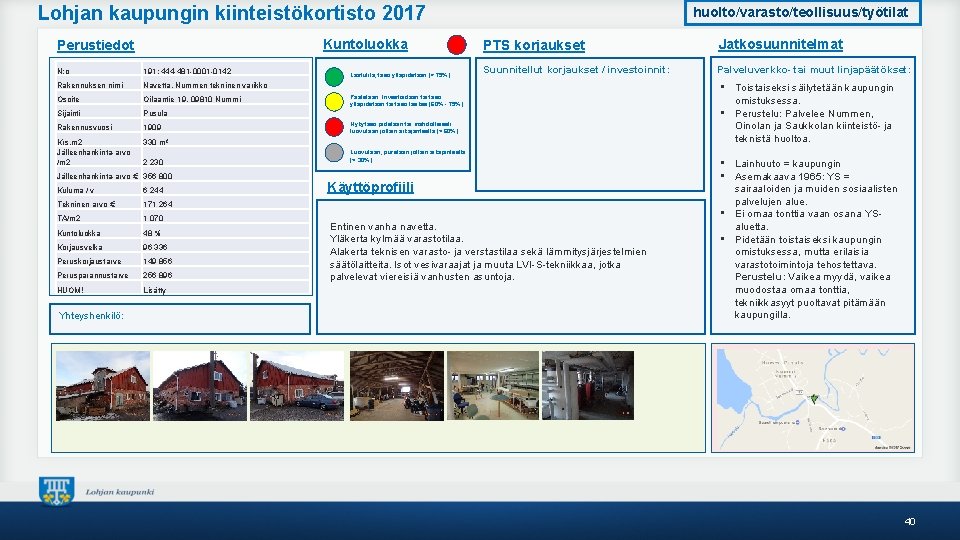
Task: Click the Tekninen arvo € value '171 264'
Action: coord(158,204)
